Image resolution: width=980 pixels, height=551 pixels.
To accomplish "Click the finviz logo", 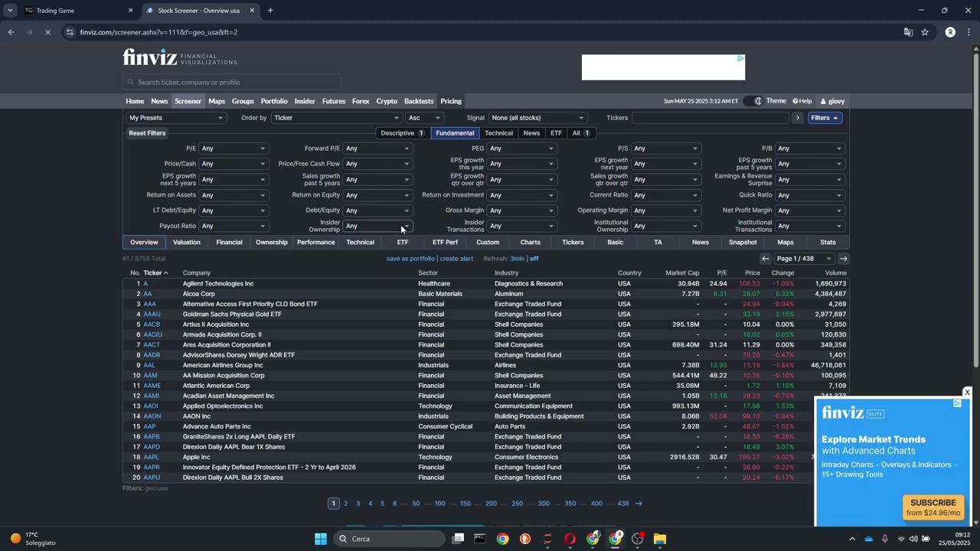I will pyautogui.click(x=180, y=58).
